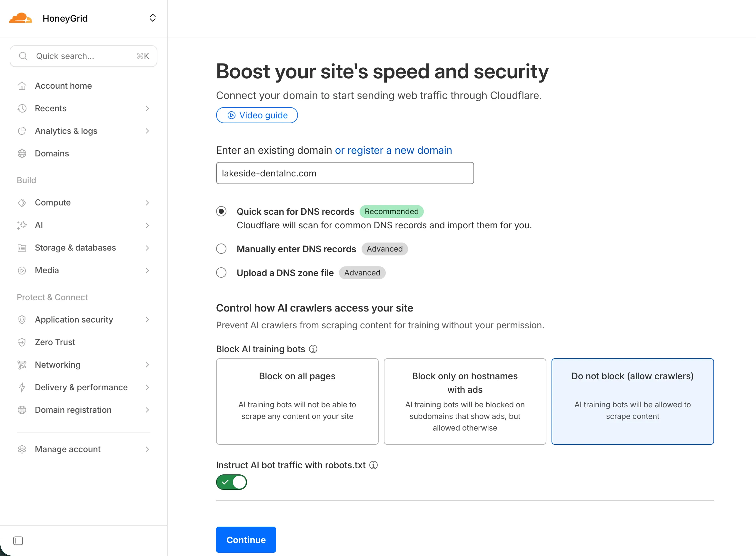
Task: Open the HoneyGrid account switcher
Action: tap(153, 18)
